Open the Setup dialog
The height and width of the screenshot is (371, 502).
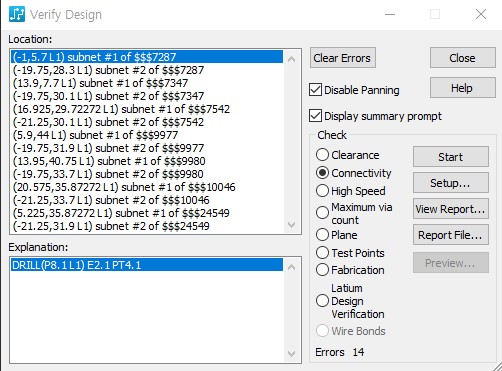click(451, 183)
